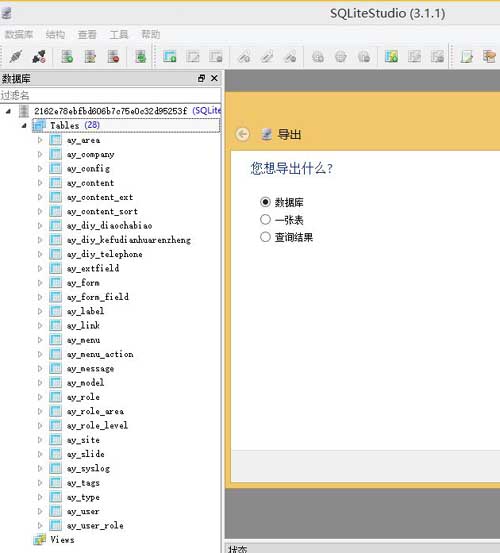Select the ay_label table
This screenshot has height=553, width=500.
(x=85, y=311)
